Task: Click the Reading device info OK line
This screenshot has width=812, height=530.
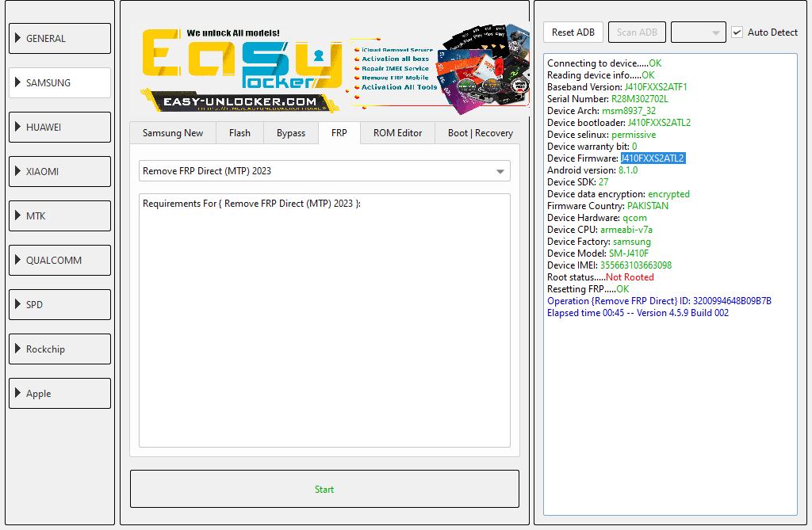Action: 601,75
